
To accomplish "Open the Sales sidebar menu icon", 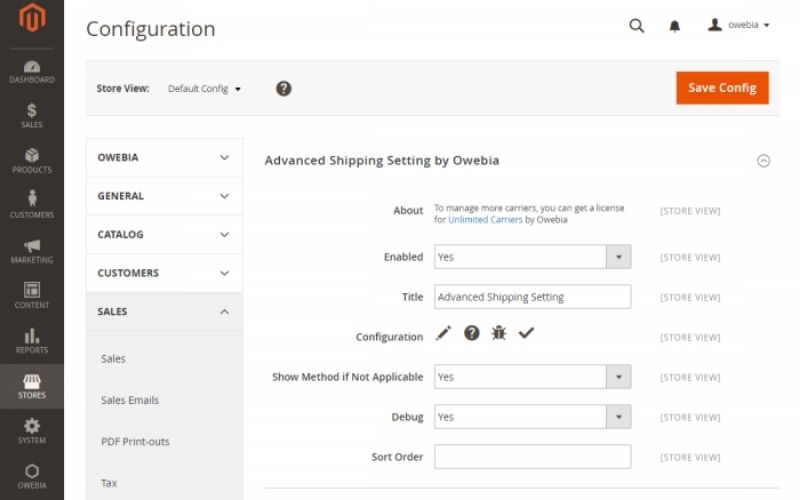I will click(32, 110).
